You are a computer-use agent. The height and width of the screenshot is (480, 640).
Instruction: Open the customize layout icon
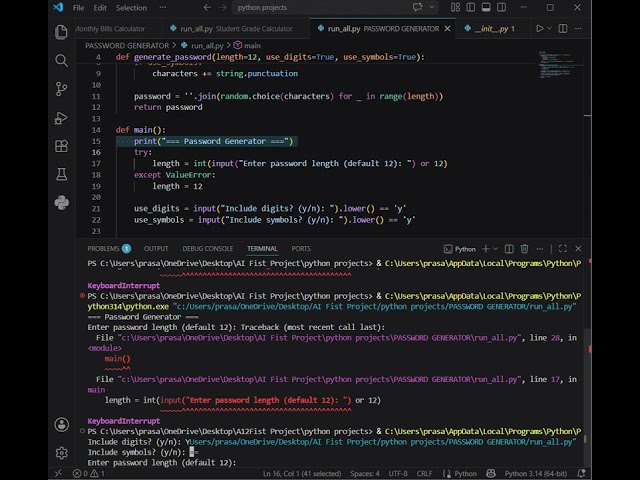[x=455, y=7]
